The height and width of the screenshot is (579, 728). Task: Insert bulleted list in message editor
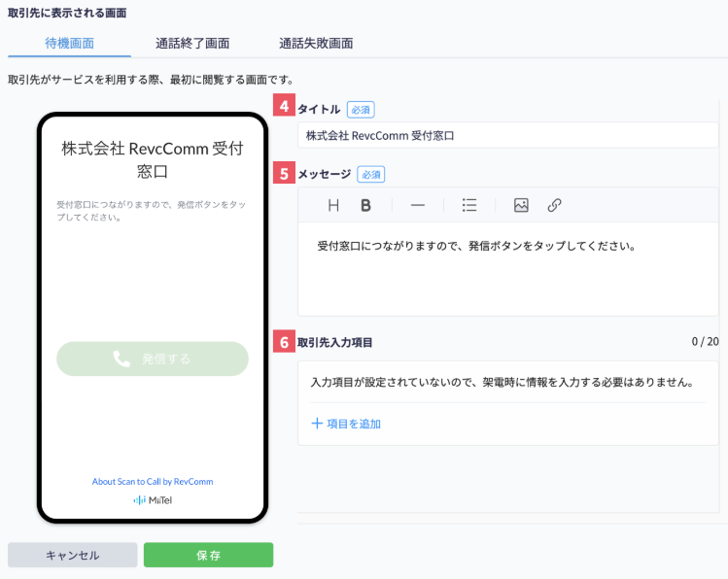469,205
